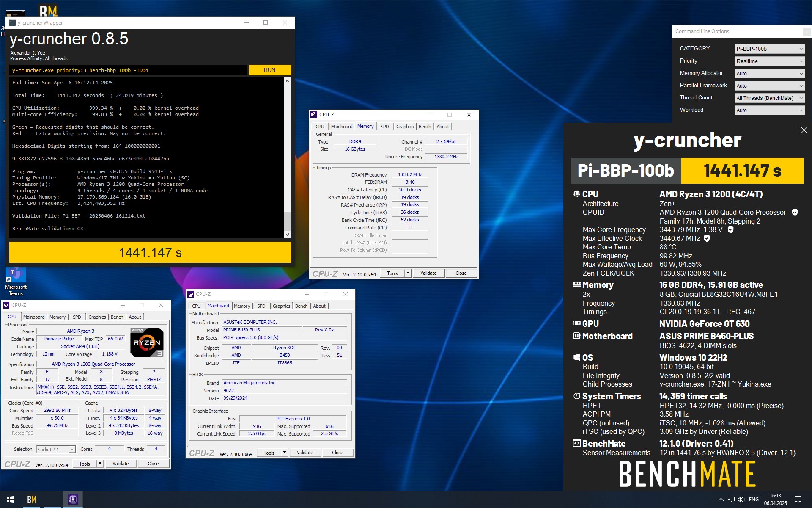This screenshot has width=812, height=508.
Task: Open Socket #1 selection dropdown in CPU-Z
Action: click(x=56, y=450)
